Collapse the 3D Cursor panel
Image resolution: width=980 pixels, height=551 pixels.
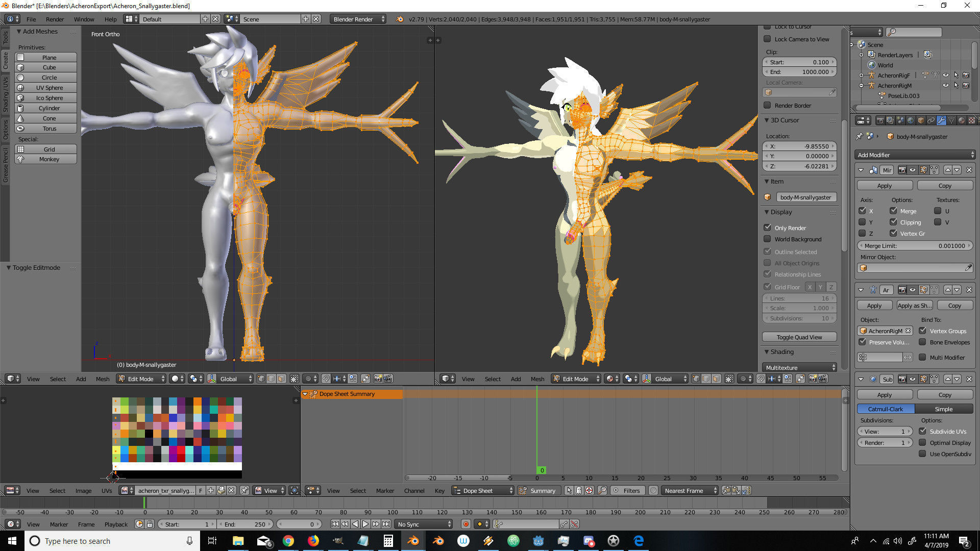pyautogui.click(x=767, y=120)
